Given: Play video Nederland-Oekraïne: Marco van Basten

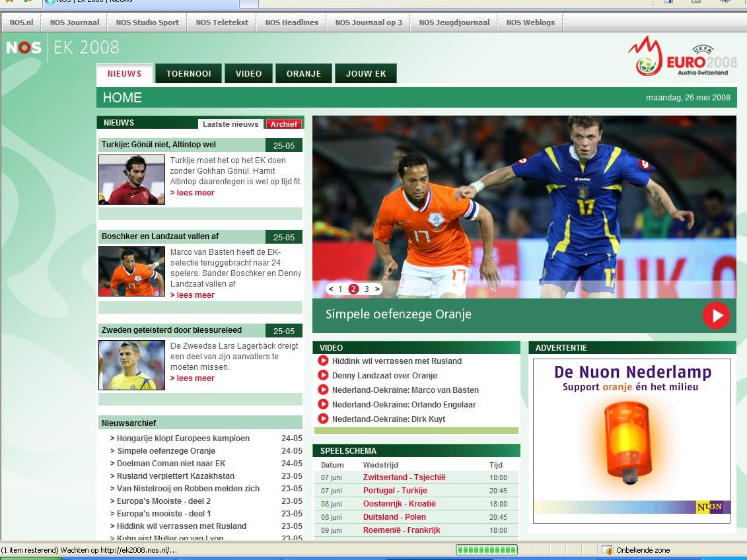Looking at the screenshot, I should pos(323,390).
